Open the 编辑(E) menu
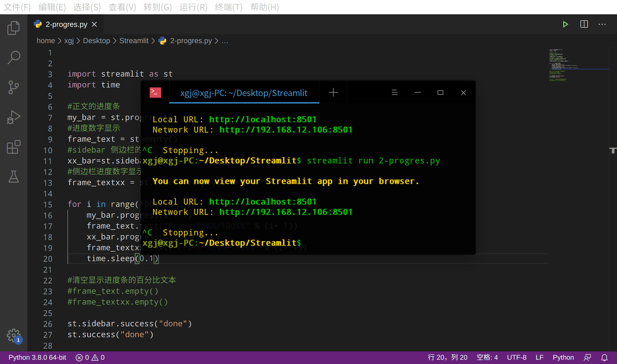617x364 pixels. pos(52,7)
